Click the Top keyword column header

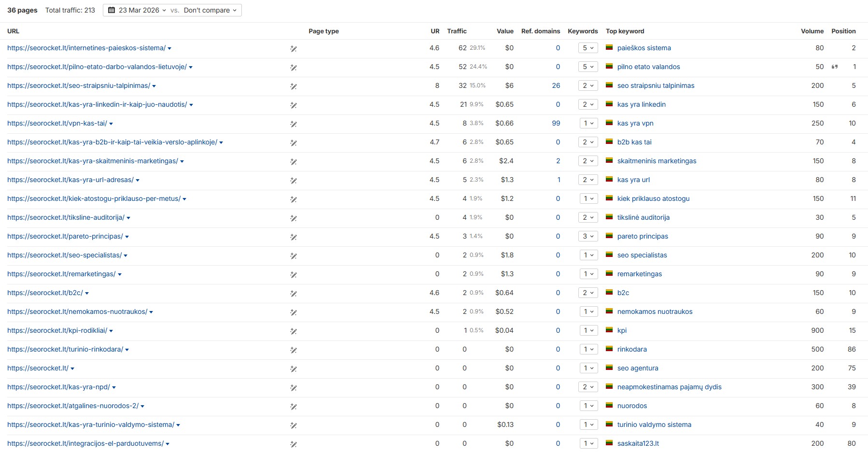625,31
